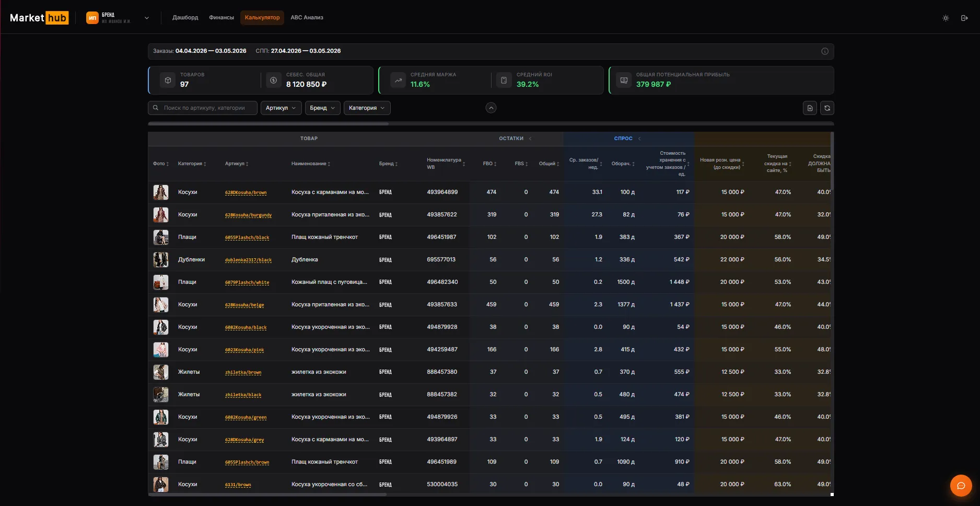The image size is (980, 506).
Task: Click the logout icon in header
Action: pos(964,18)
